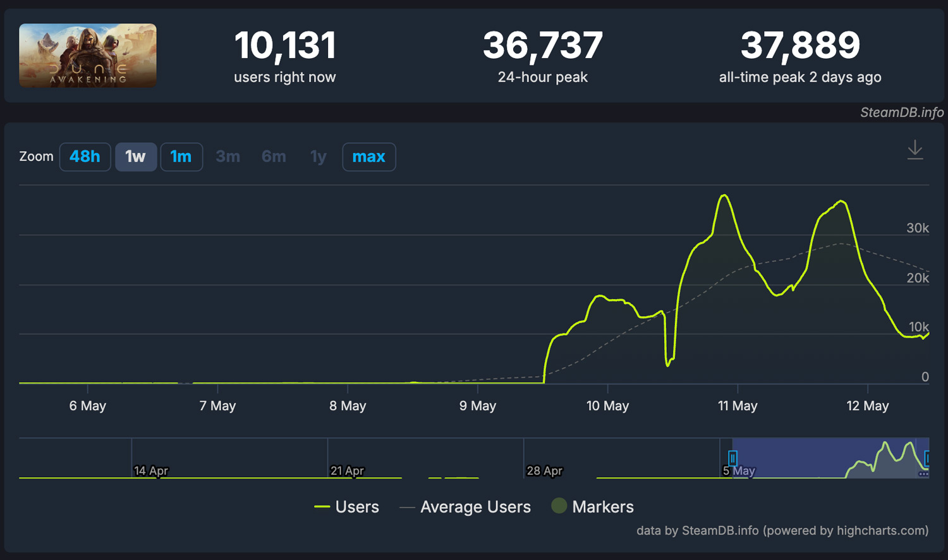Open the Dune Awakening game thumbnail
The height and width of the screenshot is (560, 948).
[x=88, y=56]
